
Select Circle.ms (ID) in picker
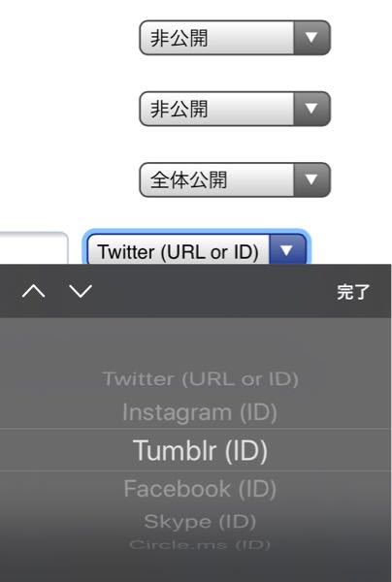coord(200,544)
